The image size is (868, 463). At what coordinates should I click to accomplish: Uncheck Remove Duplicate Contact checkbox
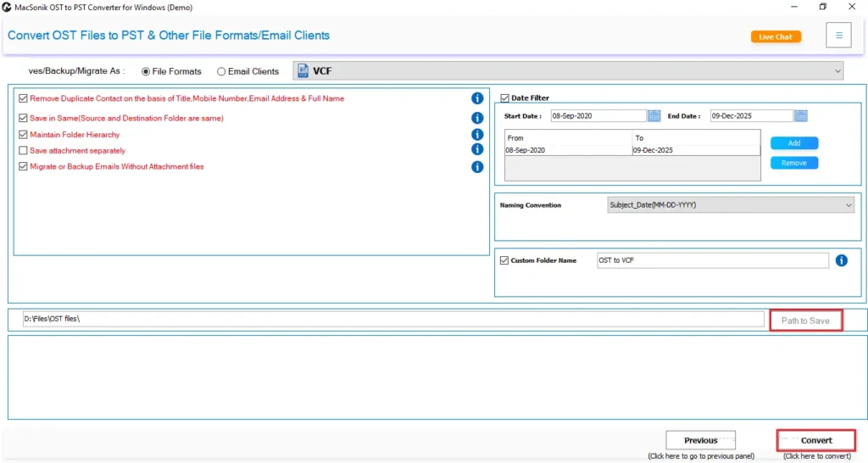click(x=23, y=98)
